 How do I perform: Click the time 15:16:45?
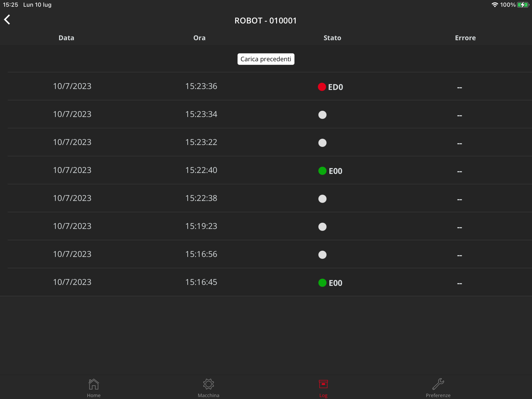pos(201,282)
